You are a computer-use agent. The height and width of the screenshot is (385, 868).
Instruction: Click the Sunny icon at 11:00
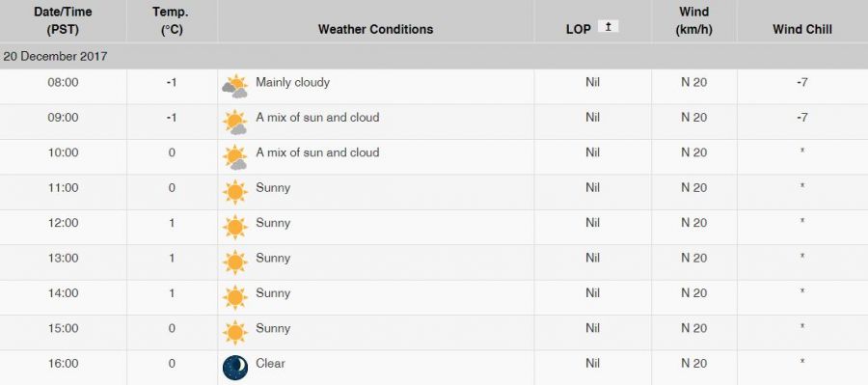point(234,192)
